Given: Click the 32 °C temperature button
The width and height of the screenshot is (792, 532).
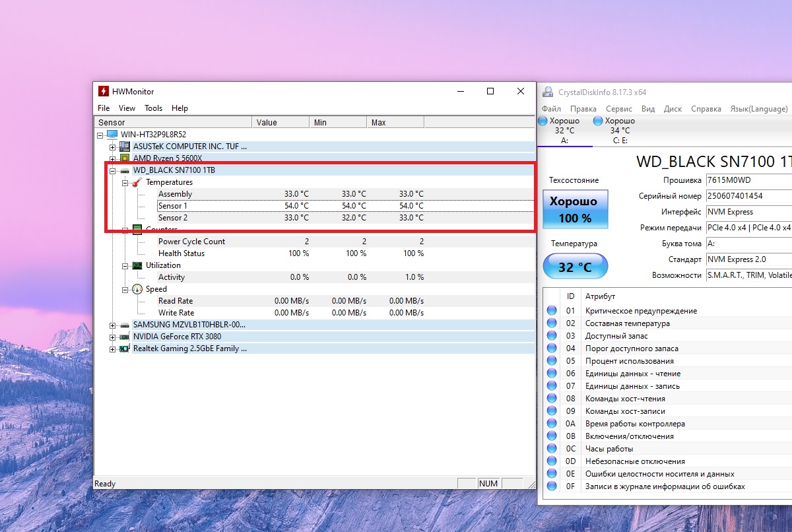Looking at the screenshot, I should coord(575,267).
